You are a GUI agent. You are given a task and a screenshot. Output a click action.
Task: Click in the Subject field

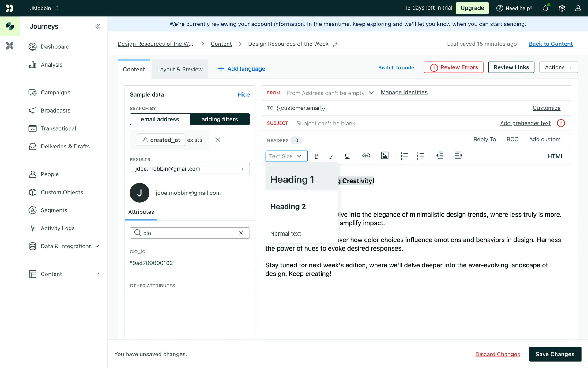pyautogui.click(x=326, y=123)
